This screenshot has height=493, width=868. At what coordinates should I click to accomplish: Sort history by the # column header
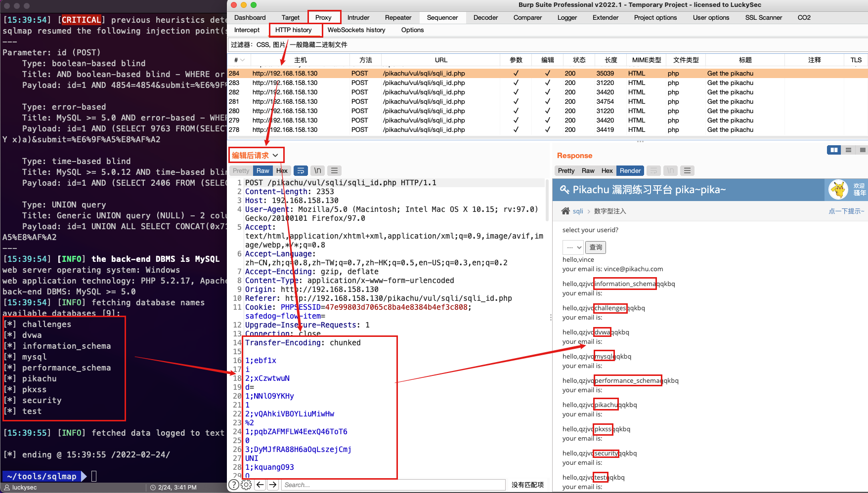tap(239, 60)
